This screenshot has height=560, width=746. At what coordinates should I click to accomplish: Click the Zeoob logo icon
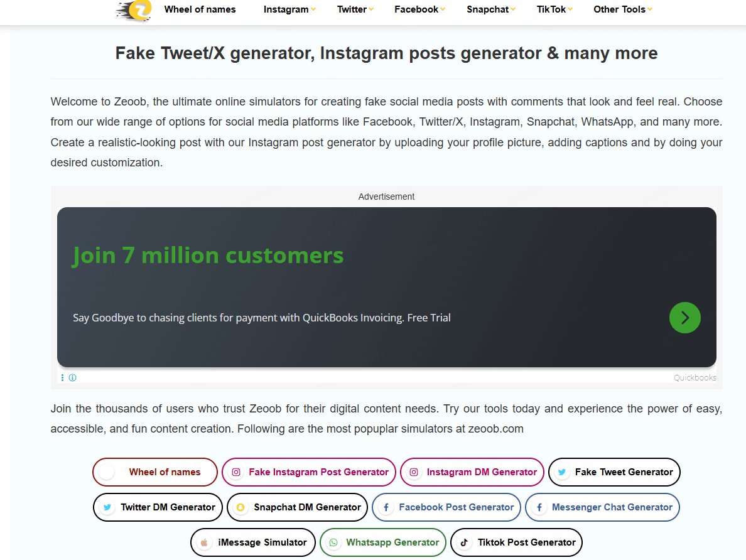click(134, 10)
